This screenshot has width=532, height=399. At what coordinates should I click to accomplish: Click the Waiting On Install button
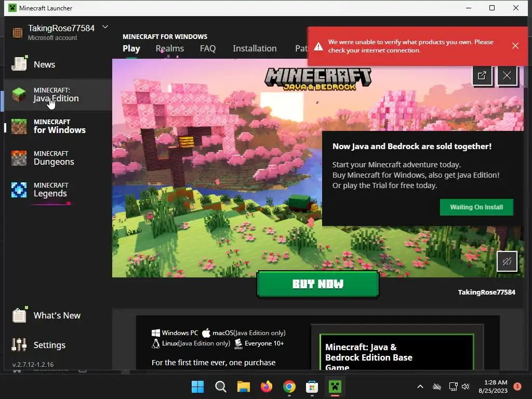point(476,207)
